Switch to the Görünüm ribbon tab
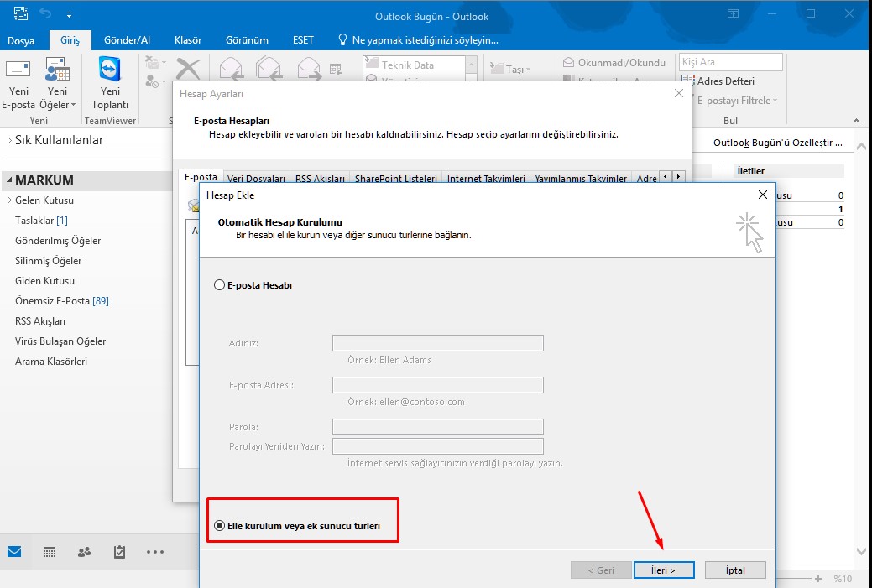Viewport: 872px width, 588px height. click(x=247, y=40)
